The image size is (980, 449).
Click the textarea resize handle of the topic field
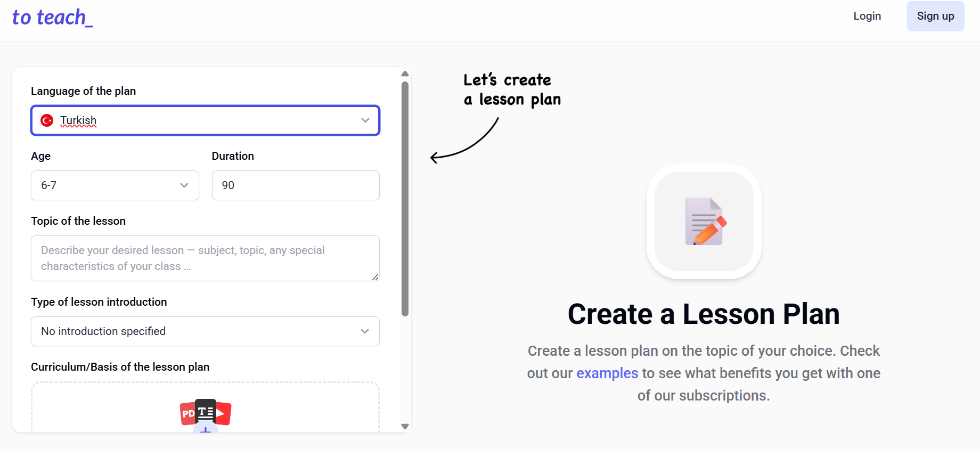pyautogui.click(x=375, y=277)
